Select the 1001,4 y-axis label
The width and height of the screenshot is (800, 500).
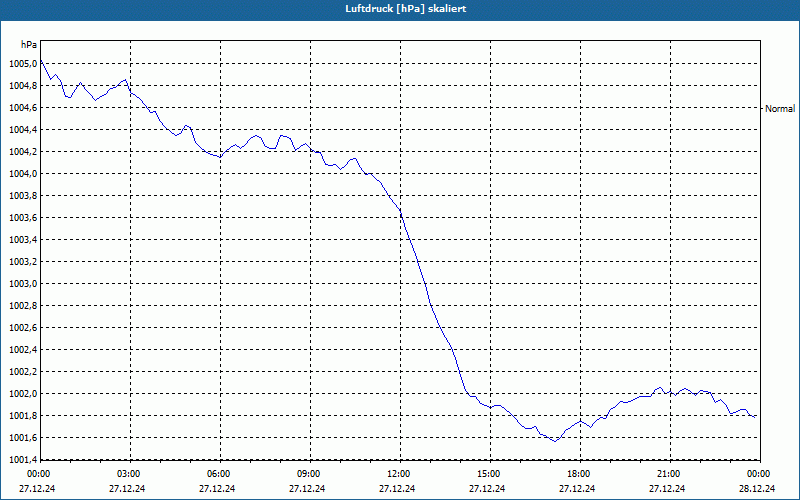23,459
